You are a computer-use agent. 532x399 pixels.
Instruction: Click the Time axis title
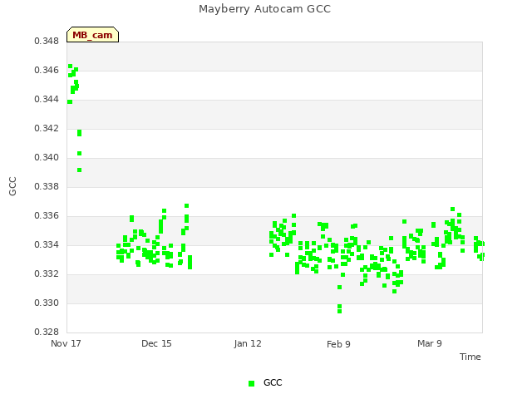(470, 357)
